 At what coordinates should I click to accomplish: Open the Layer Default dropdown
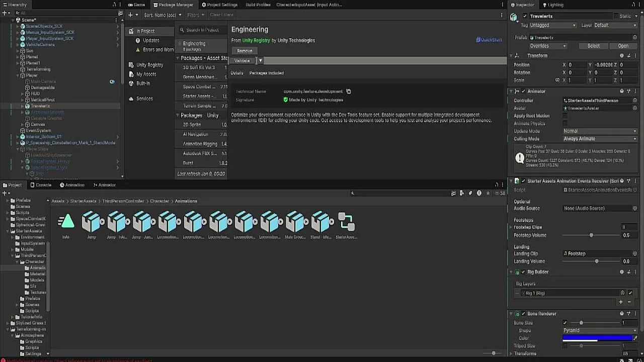615,25
